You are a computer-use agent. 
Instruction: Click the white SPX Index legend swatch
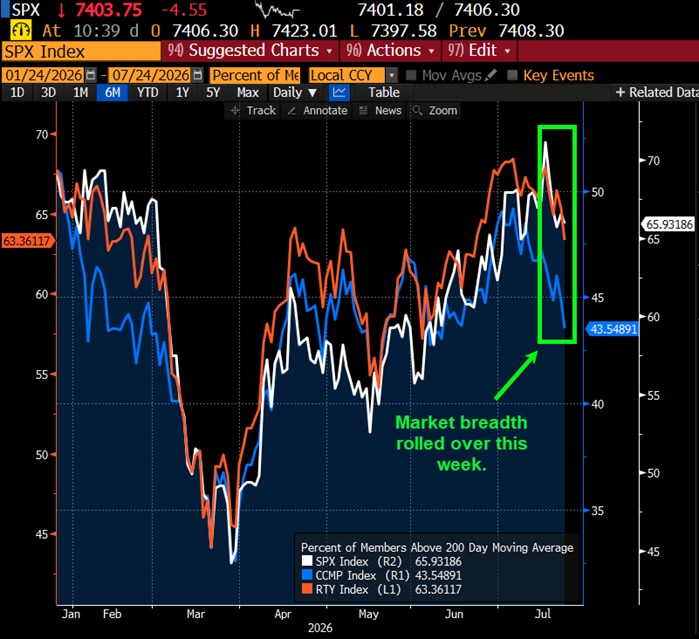307,561
